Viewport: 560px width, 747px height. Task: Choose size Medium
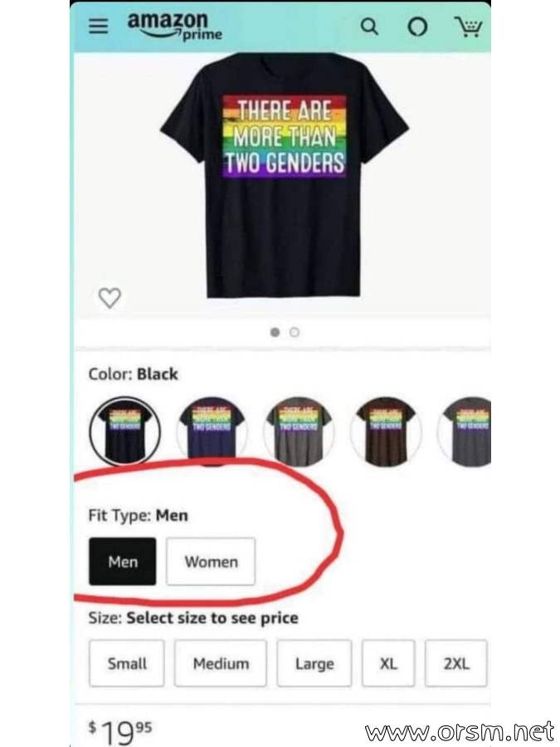(x=221, y=663)
